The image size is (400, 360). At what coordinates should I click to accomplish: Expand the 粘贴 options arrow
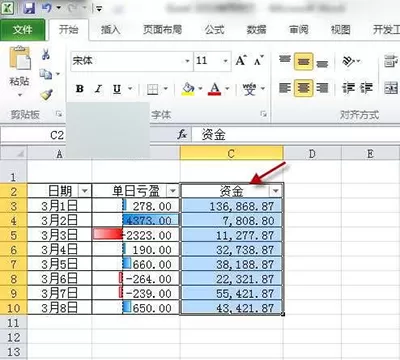coord(20,95)
